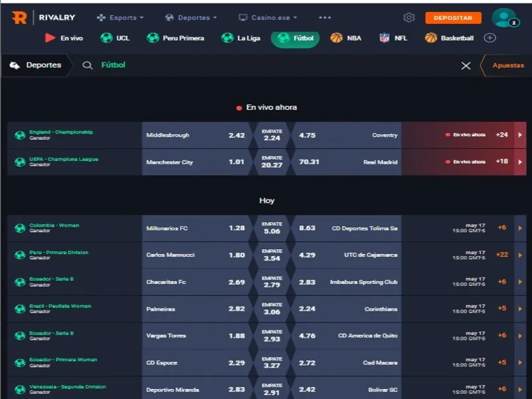The image size is (532, 399).
Task: Expand the Millonarios FC match arrow
Action: (520, 228)
